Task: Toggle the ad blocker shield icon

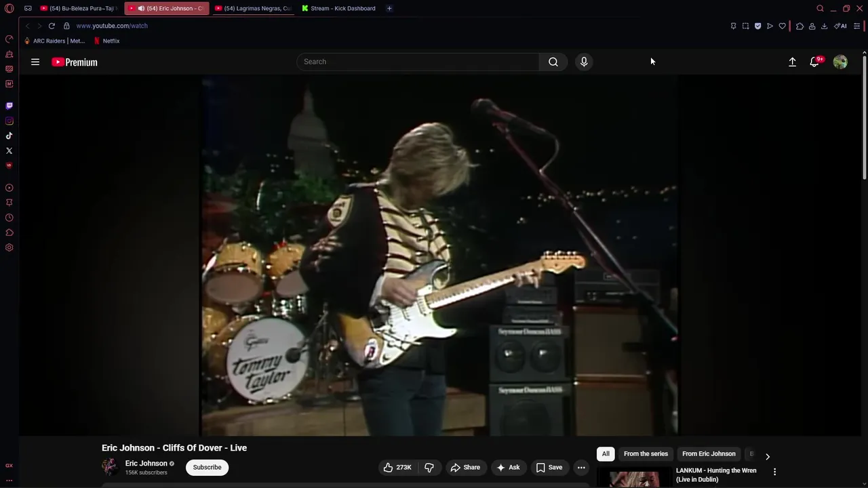Action: [x=757, y=26]
